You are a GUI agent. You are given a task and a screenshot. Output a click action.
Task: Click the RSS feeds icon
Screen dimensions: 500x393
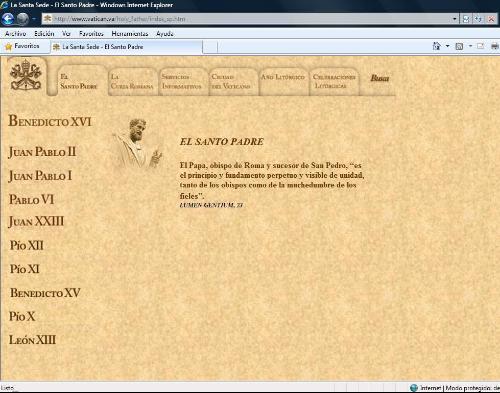point(459,46)
